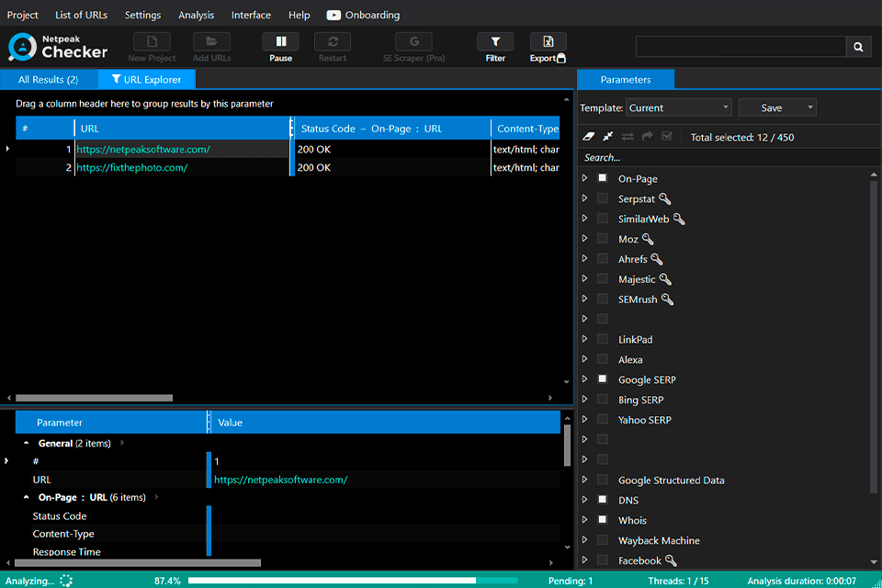Click the magnifier search button at top right
Viewport: 882px width, 588px height.
click(x=858, y=47)
